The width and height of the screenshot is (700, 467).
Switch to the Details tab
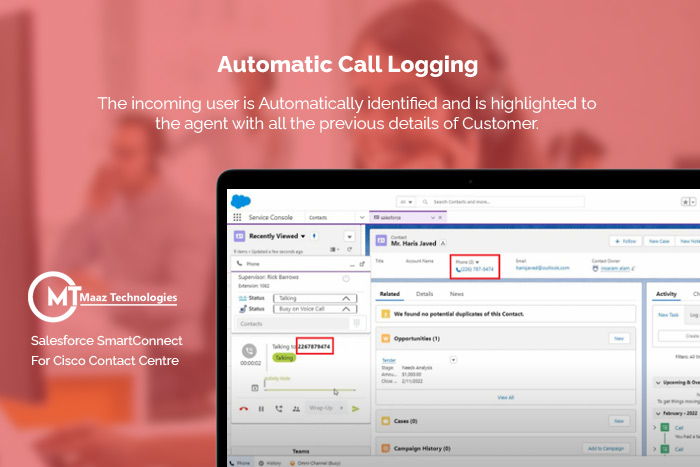tap(425, 294)
